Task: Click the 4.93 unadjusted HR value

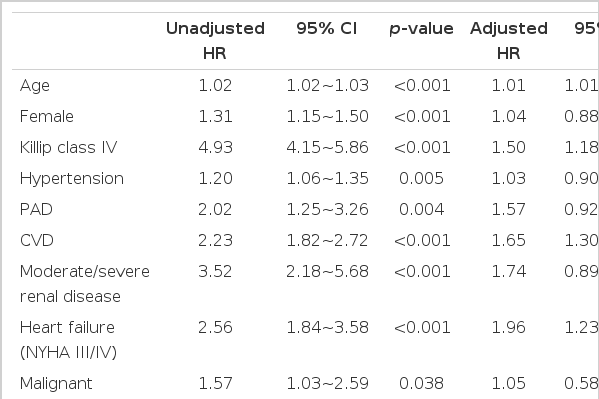Action: 215,148
